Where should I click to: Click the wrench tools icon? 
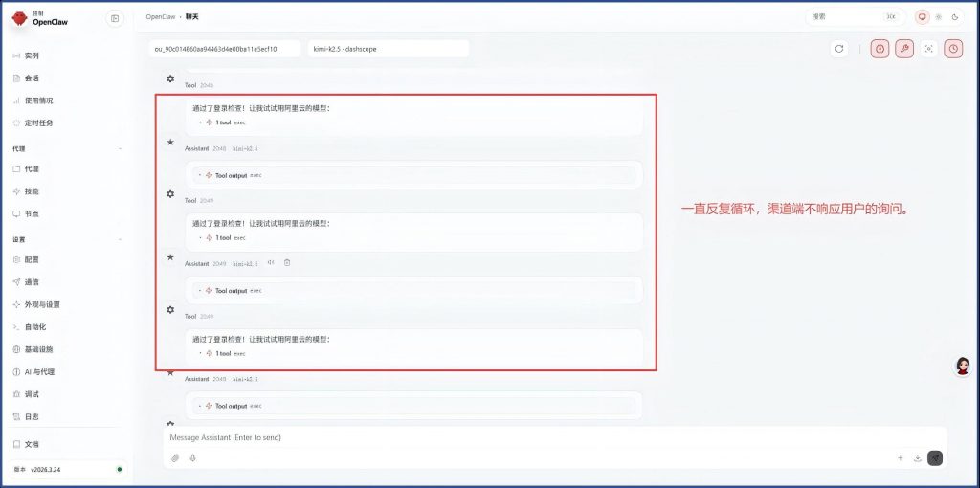tap(904, 49)
